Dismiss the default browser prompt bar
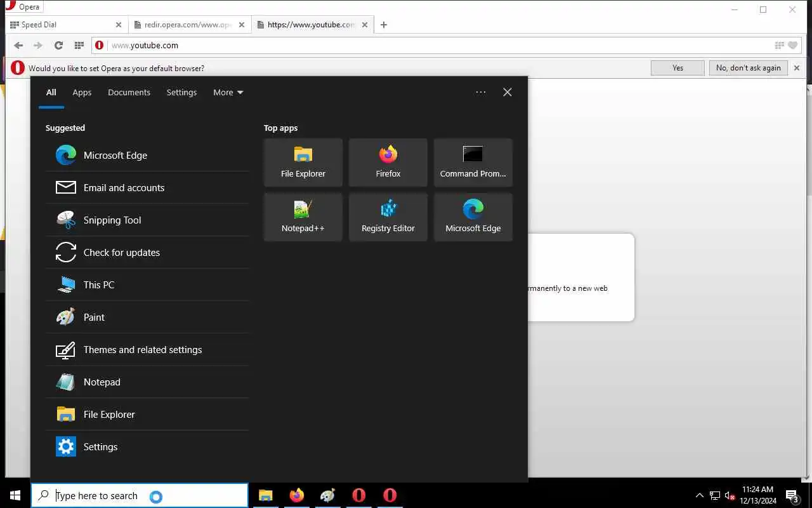812x508 pixels. (x=797, y=68)
